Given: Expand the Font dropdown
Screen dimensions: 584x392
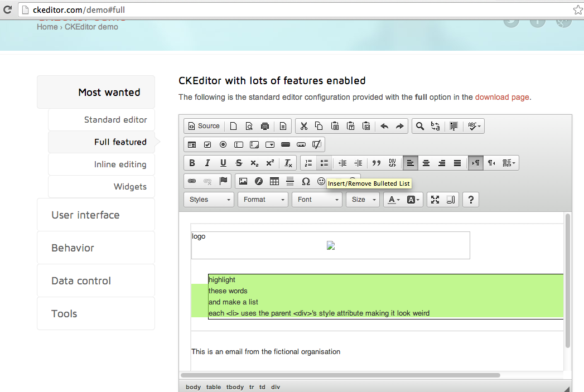Looking at the screenshot, I should point(316,200).
